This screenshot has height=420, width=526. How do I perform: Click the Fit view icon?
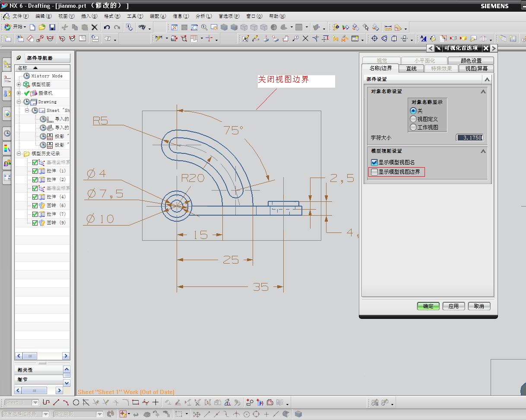[x=174, y=27]
